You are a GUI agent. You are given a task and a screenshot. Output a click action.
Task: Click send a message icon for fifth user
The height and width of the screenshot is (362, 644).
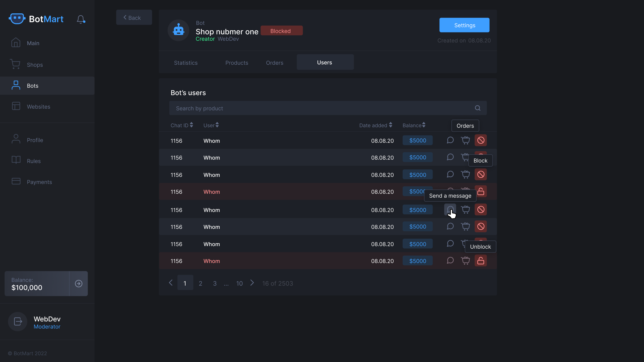coord(450,210)
